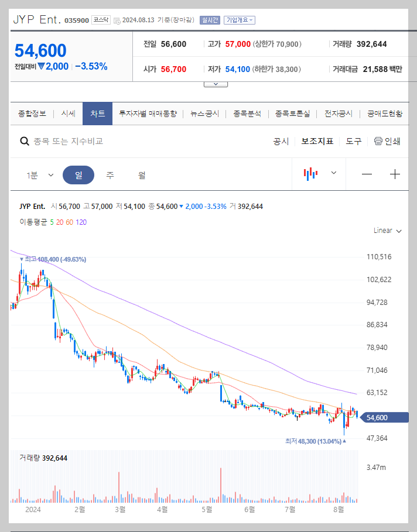Viewport: 417px width, 532px height.
Task: Open the Linear scale dropdown
Action: 387,231
